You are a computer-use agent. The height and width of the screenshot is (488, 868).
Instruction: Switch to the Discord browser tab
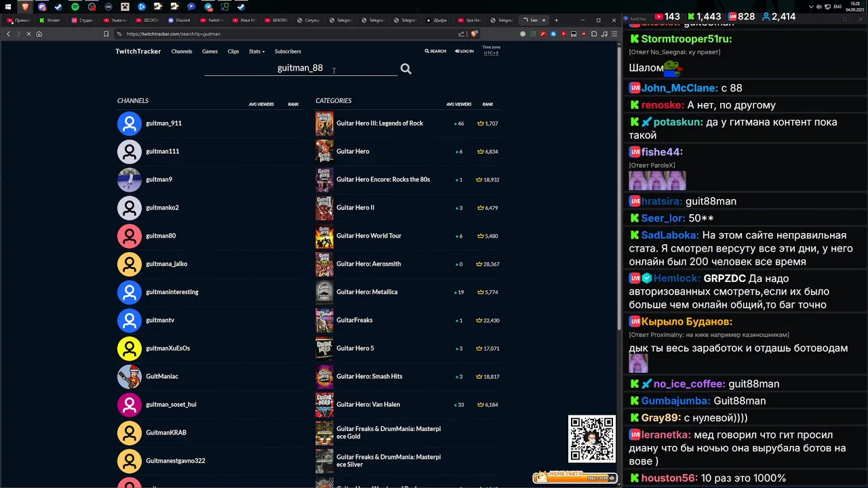(179, 20)
